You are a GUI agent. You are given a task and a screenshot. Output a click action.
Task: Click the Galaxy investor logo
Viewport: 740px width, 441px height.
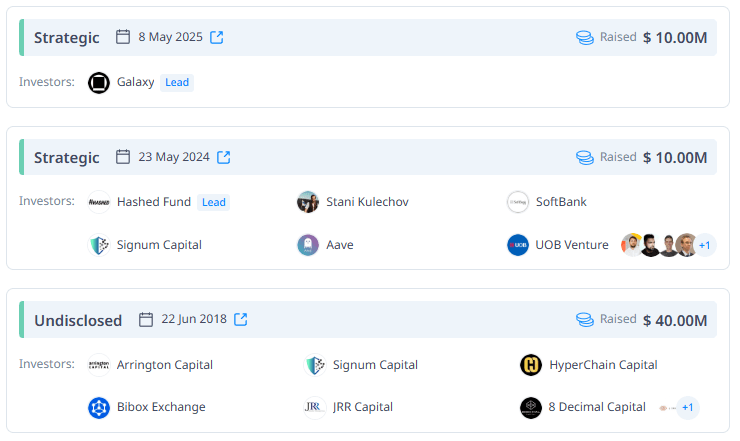pyautogui.click(x=99, y=82)
